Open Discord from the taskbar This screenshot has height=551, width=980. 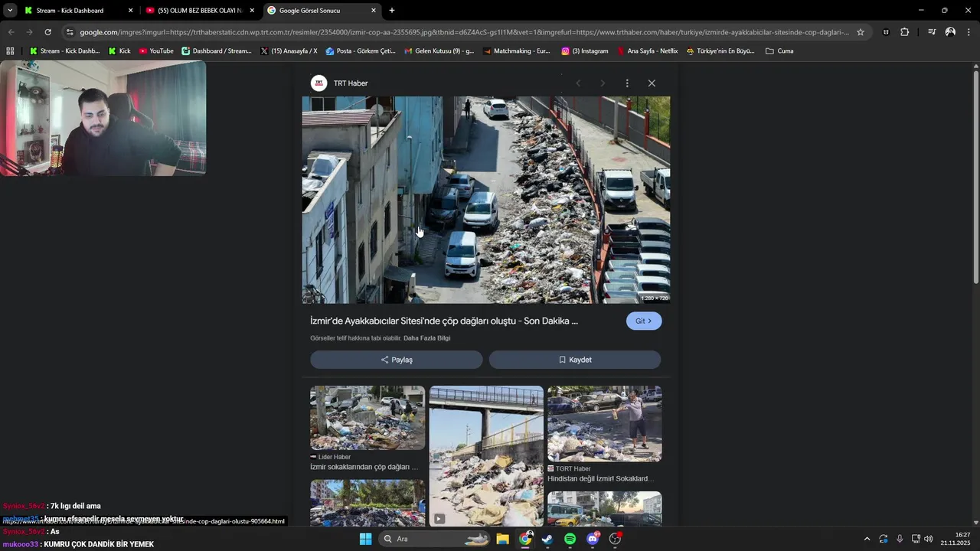point(593,539)
